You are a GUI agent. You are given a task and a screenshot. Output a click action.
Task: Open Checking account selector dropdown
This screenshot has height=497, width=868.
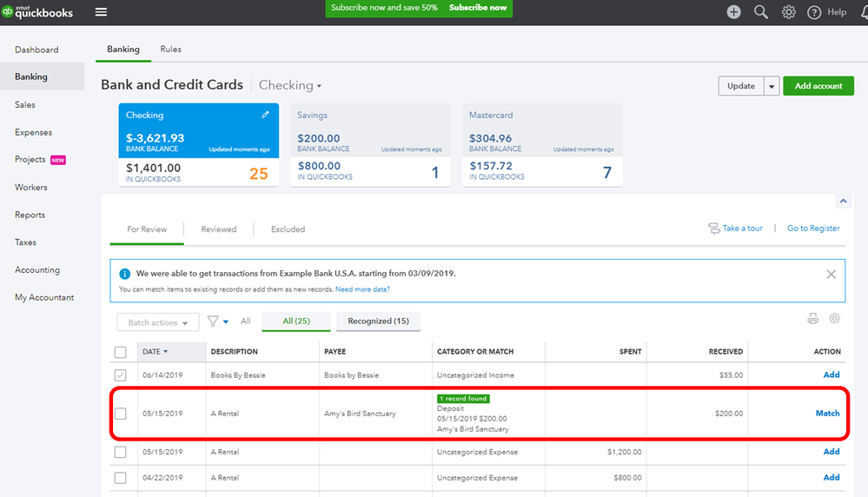point(290,85)
